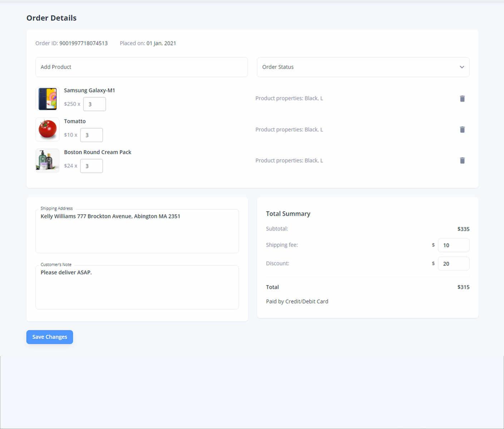Screen dimensions: 504x429
Task: Focus Boston Round Cream Pack quantity field
Action: [x=92, y=166]
